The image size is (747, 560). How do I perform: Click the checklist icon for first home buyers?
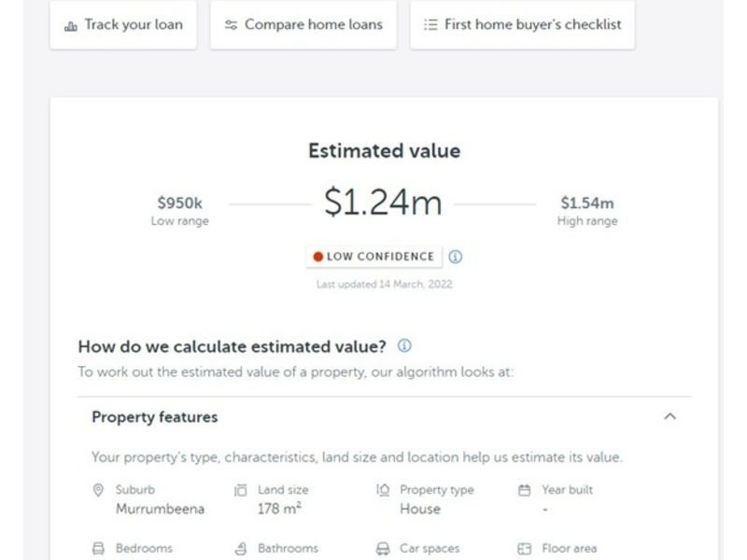pos(430,25)
